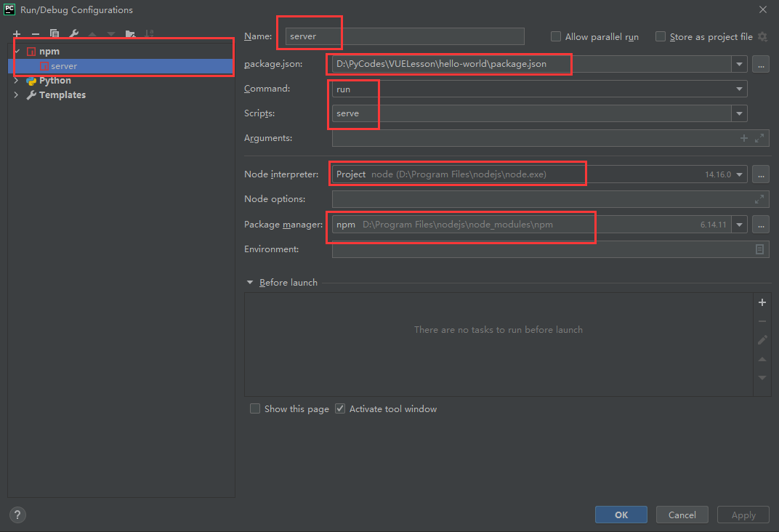Browse for Node interpreter
Screen dimensions: 779x532
tap(761, 174)
